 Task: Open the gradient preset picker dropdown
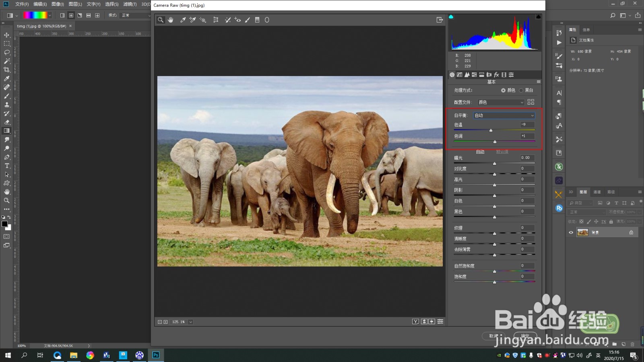50,15
